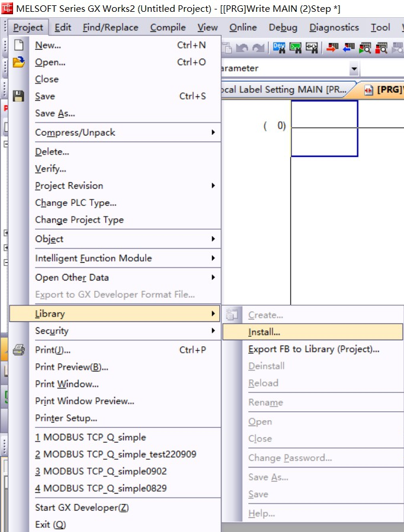Click the Undo arrow in the toolbar
Screen dimensions: 404x532
(242, 48)
